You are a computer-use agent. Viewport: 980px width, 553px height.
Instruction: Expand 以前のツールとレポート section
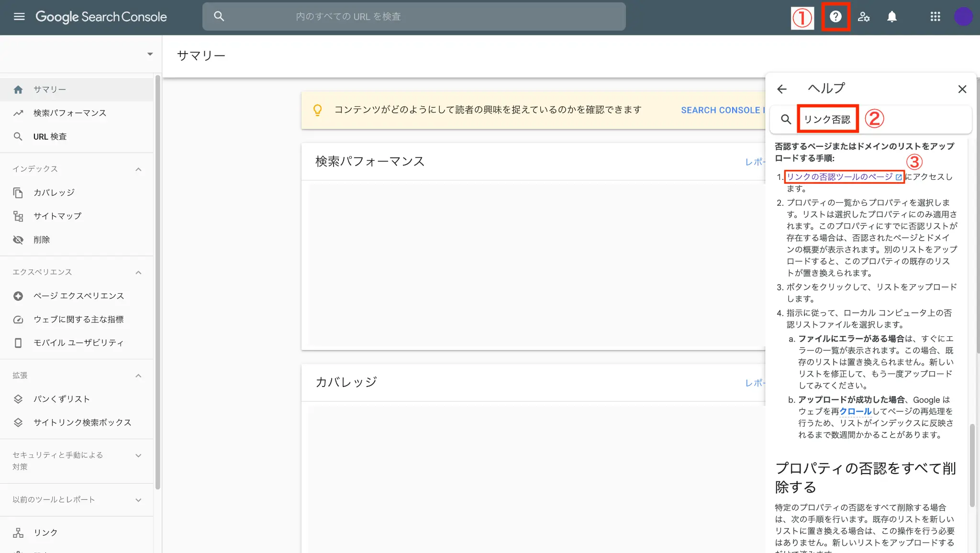138,500
